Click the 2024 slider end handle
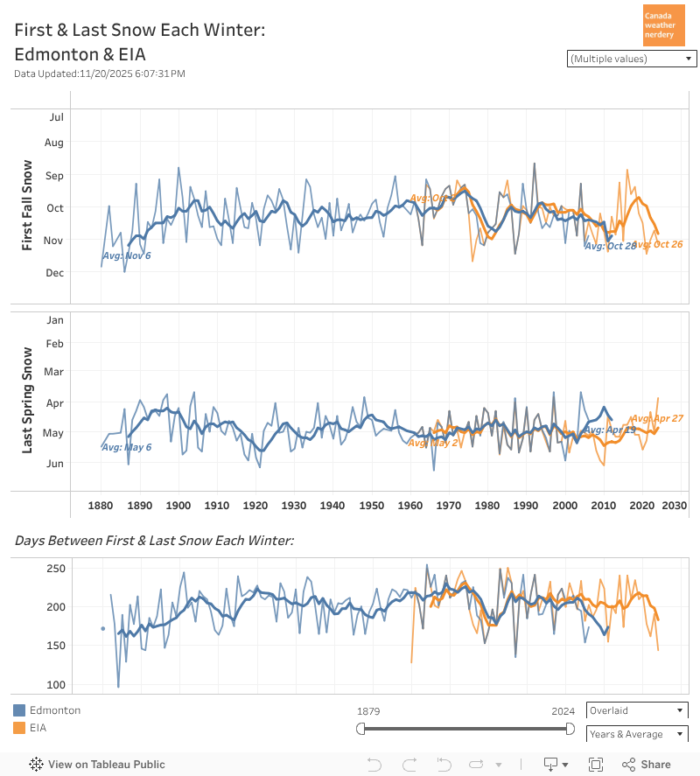This screenshot has height=776, width=700. click(570, 729)
